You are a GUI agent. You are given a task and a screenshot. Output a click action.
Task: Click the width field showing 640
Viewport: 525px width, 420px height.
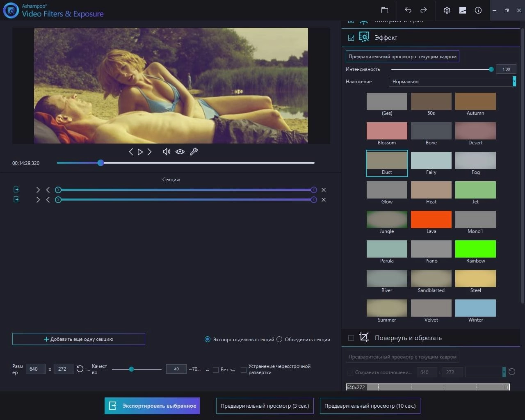pyautogui.click(x=35, y=369)
